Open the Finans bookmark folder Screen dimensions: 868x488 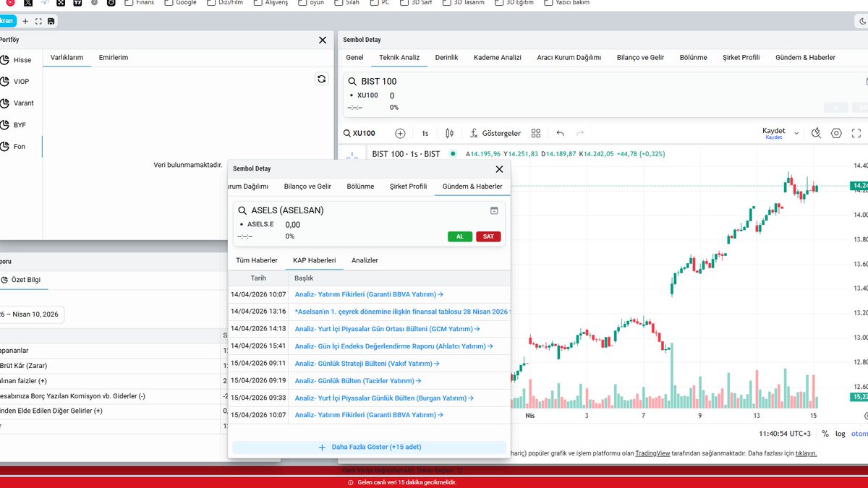tap(140, 3)
